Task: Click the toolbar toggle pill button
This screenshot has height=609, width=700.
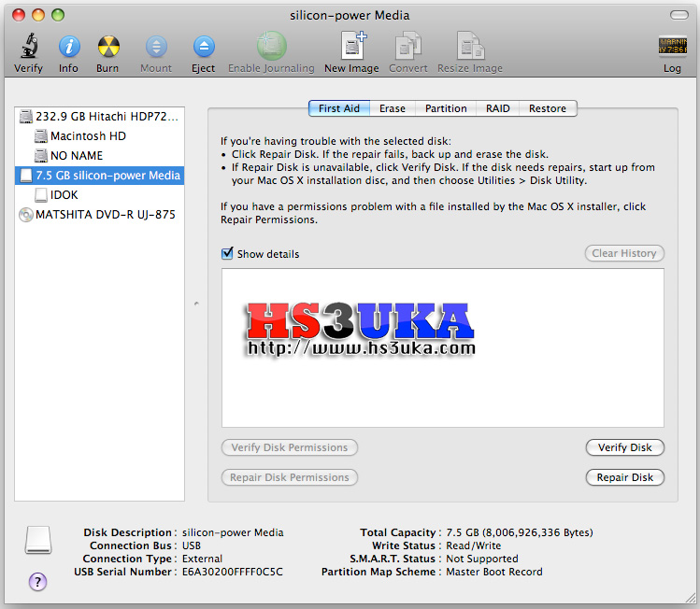Action: tap(679, 15)
